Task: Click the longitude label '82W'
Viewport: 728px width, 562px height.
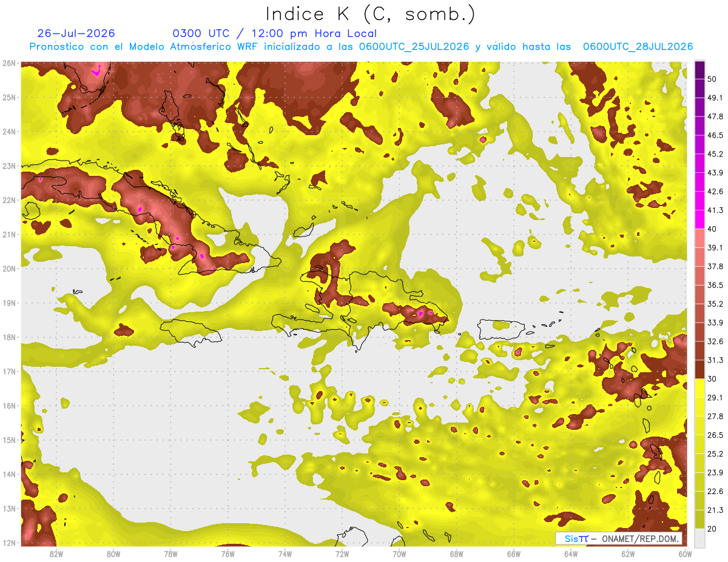Action: click(x=56, y=554)
